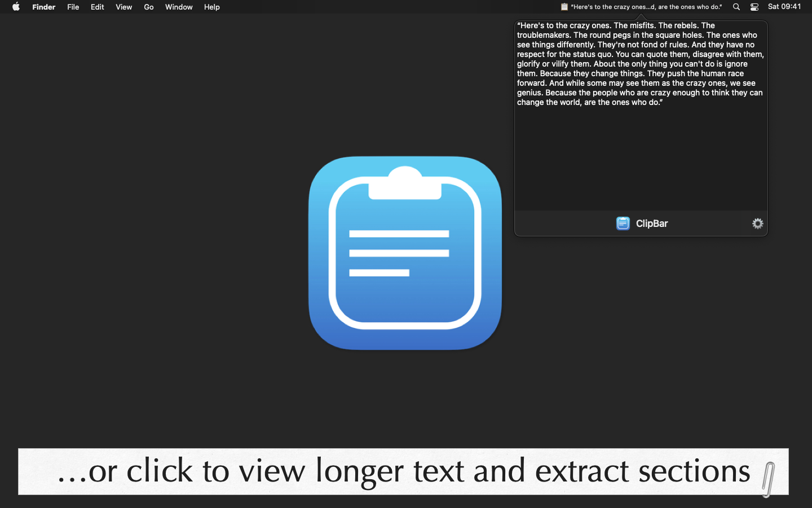The width and height of the screenshot is (812, 508).
Task: Open the File menu
Action: (73, 7)
